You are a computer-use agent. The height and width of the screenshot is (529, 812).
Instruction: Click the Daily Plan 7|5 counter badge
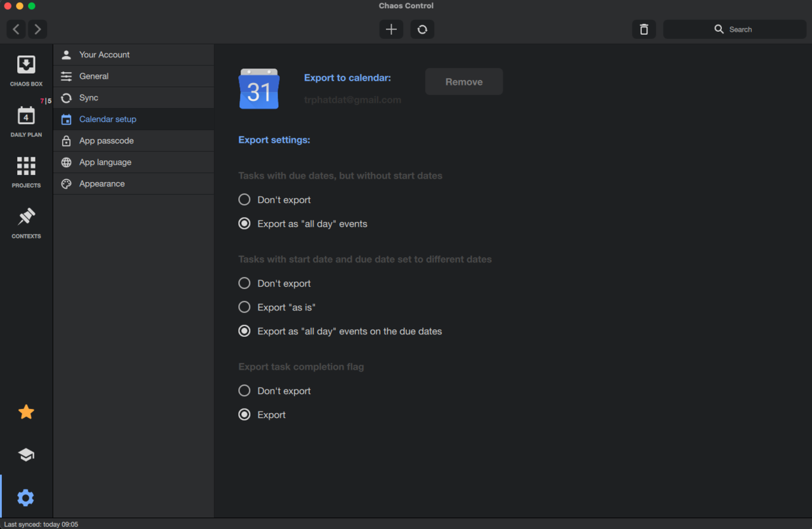point(46,101)
